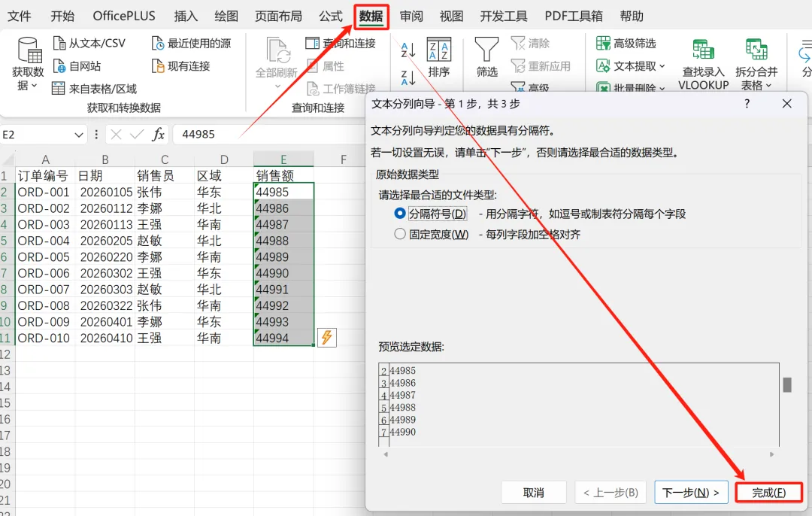812x516 pixels.
Task: Import from 从文本/CSV
Action: click(x=89, y=43)
